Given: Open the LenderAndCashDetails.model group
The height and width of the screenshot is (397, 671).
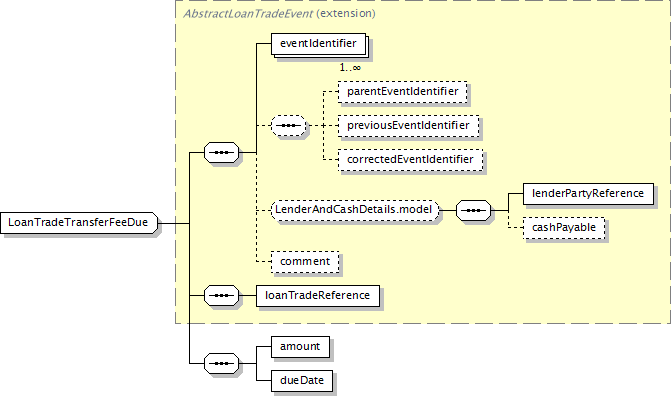Looking at the screenshot, I should pos(355,210).
